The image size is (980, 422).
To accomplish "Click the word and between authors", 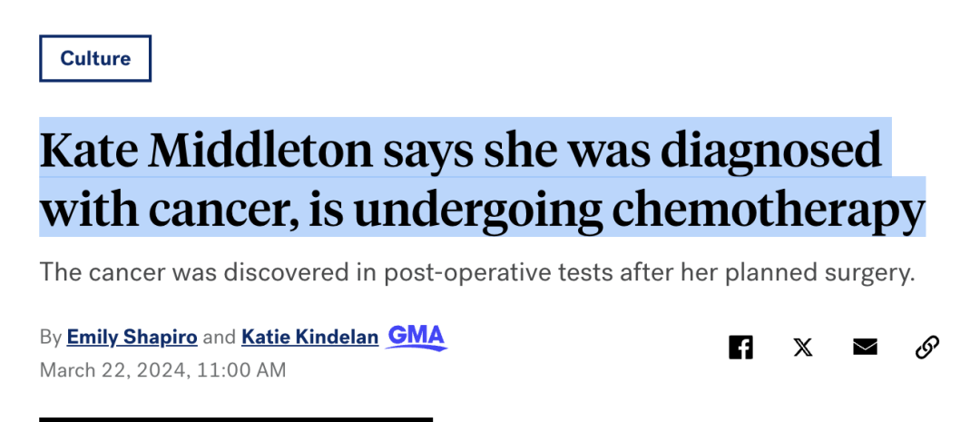I will (x=220, y=339).
